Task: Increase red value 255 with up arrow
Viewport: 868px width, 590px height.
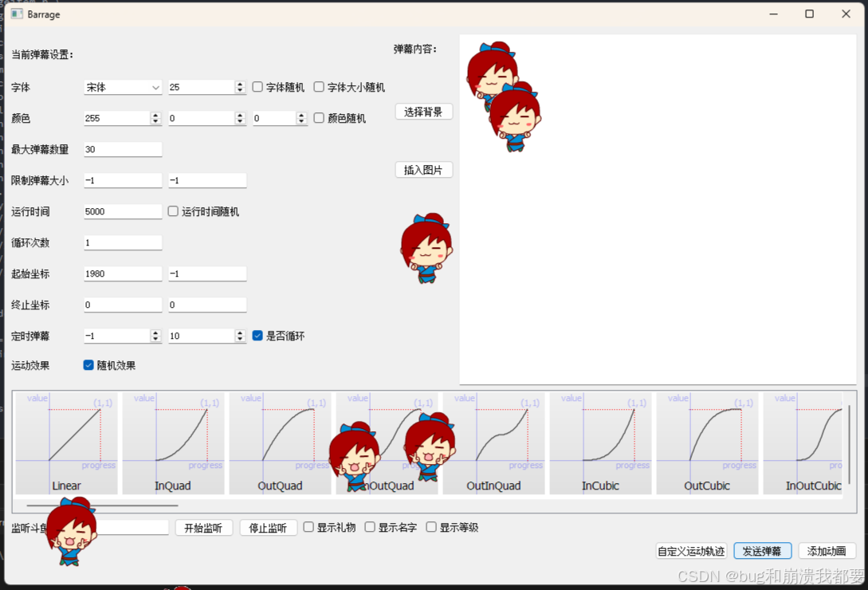Action: (x=155, y=116)
